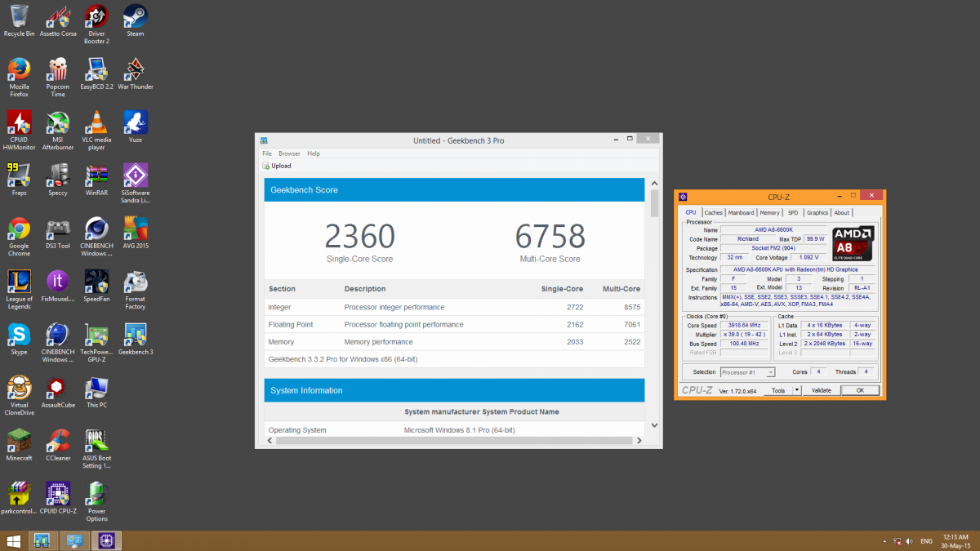Open WinRAR desktop icon

click(97, 180)
